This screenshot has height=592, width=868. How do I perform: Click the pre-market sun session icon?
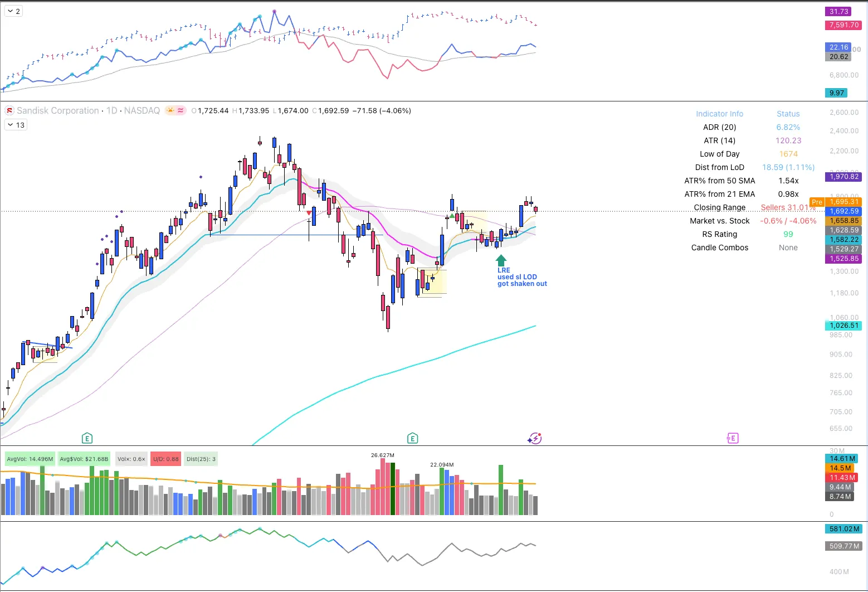coord(170,110)
